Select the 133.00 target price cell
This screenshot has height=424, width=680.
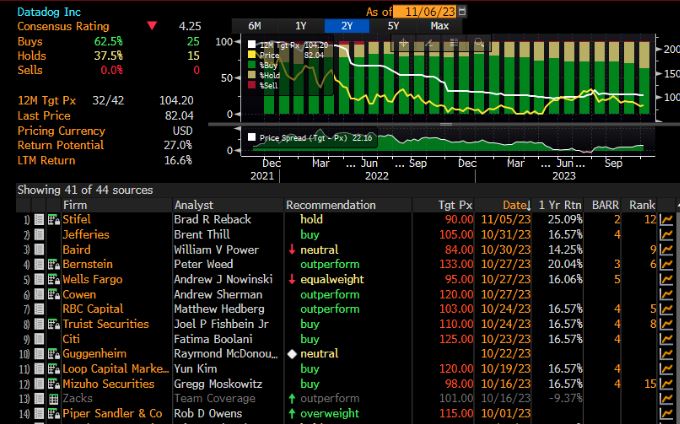coord(456,264)
